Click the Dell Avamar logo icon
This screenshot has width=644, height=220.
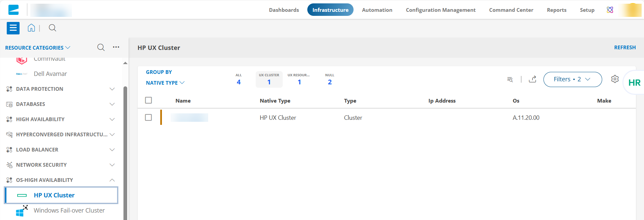22,74
